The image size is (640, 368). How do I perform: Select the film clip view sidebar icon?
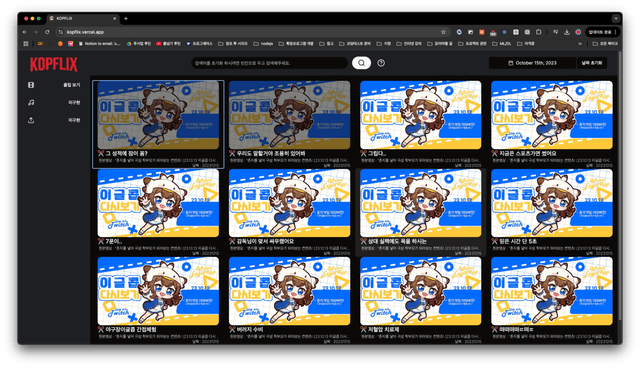(x=31, y=85)
